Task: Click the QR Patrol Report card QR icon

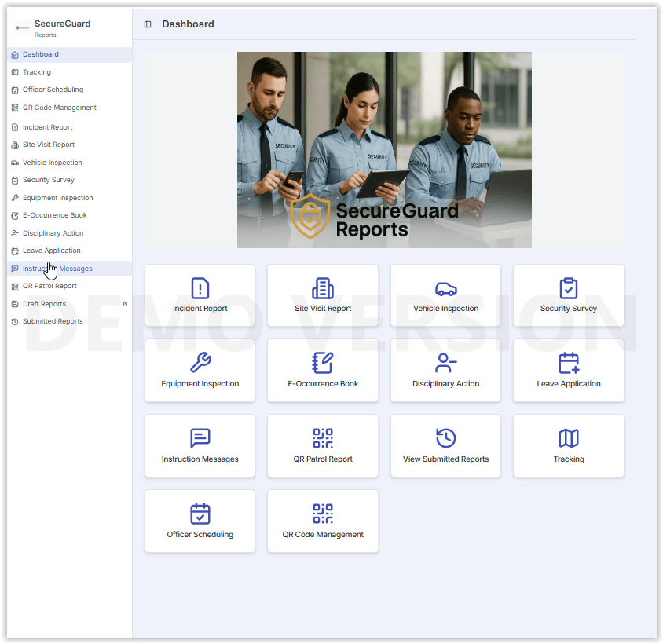Action: pyautogui.click(x=323, y=438)
